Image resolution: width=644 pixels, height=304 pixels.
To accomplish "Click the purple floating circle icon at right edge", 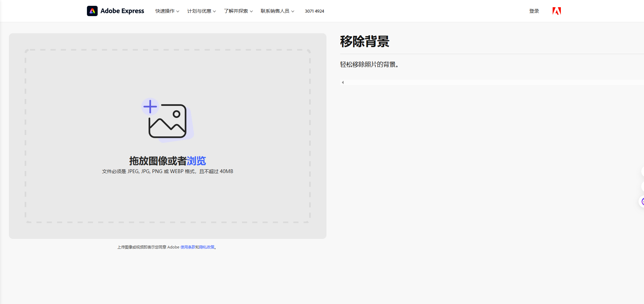I will click(642, 202).
